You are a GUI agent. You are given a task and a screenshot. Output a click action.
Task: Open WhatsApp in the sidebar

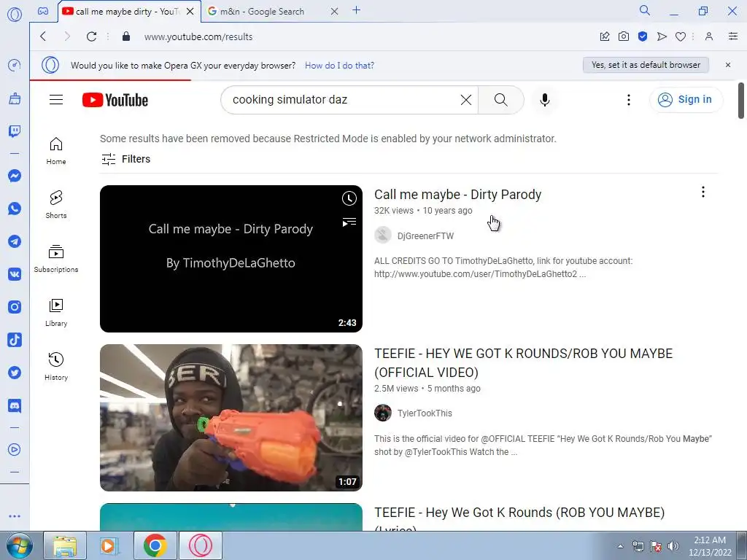pos(15,209)
